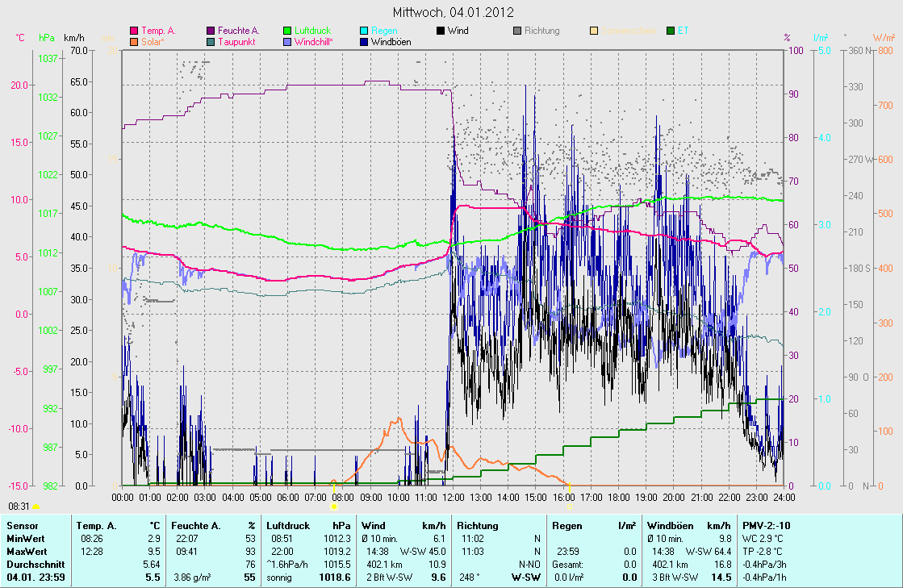Select the 'Windböen' legend label

pos(391,42)
